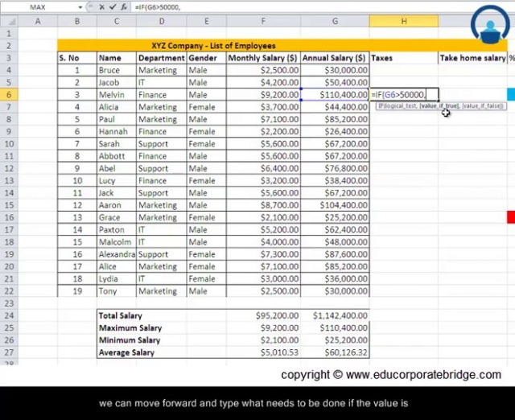Confirm the formula with the checkmark icon
The image size is (515, 420).
point(113,7)
